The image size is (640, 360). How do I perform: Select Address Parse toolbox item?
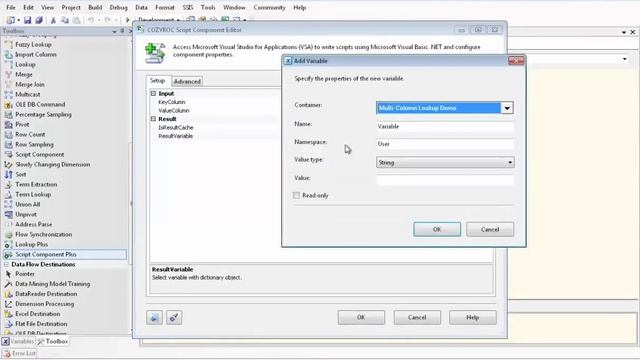[x=33, y=224]
